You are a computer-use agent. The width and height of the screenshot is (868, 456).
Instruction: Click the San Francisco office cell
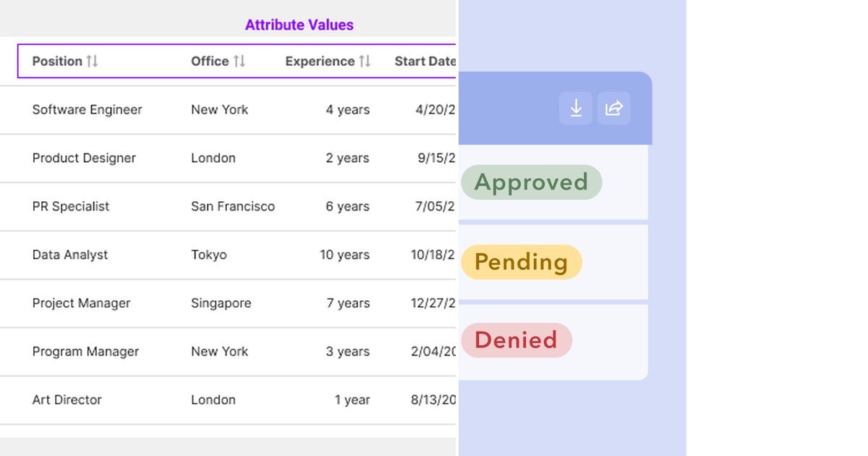233,206
